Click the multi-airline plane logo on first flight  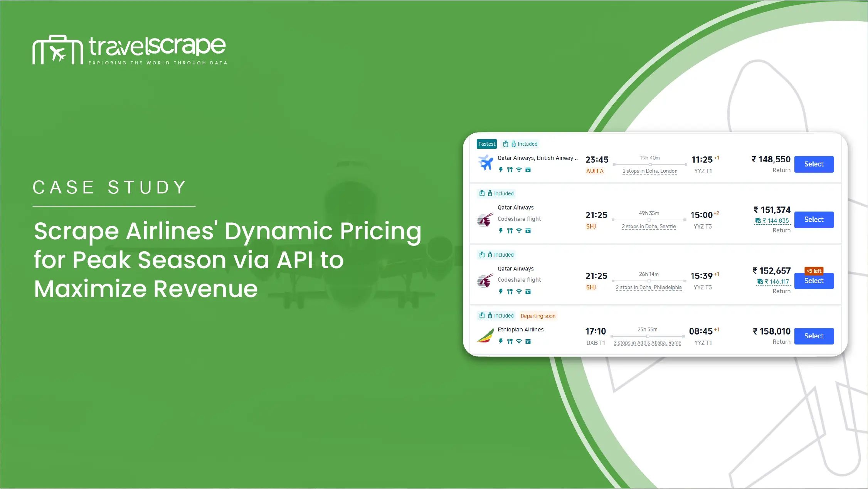pyautogui.click(x=486, y=163)
